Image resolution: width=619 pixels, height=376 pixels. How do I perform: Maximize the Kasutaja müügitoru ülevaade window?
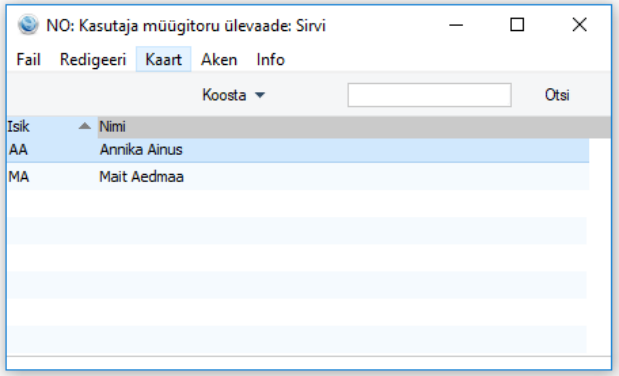[x=517, y=25]
